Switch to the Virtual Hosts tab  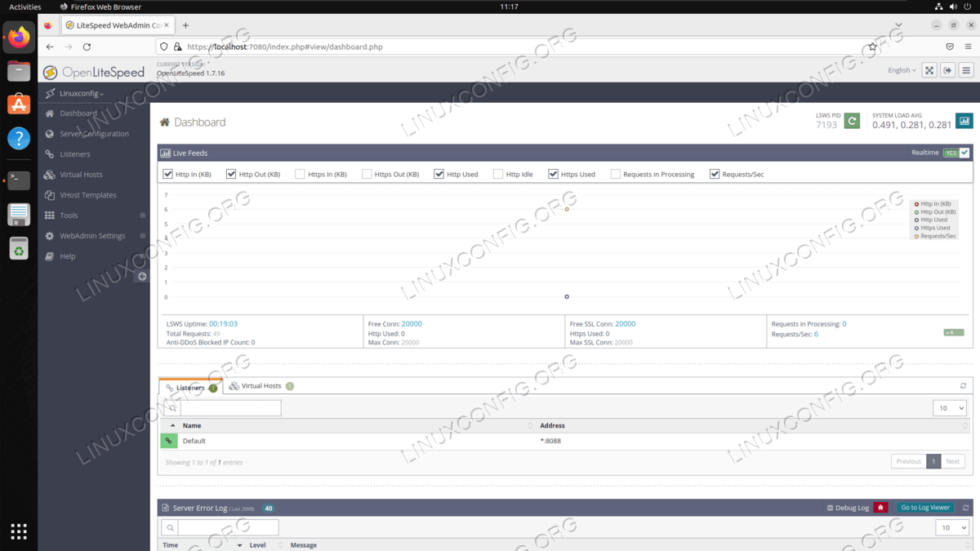point(261,386)
